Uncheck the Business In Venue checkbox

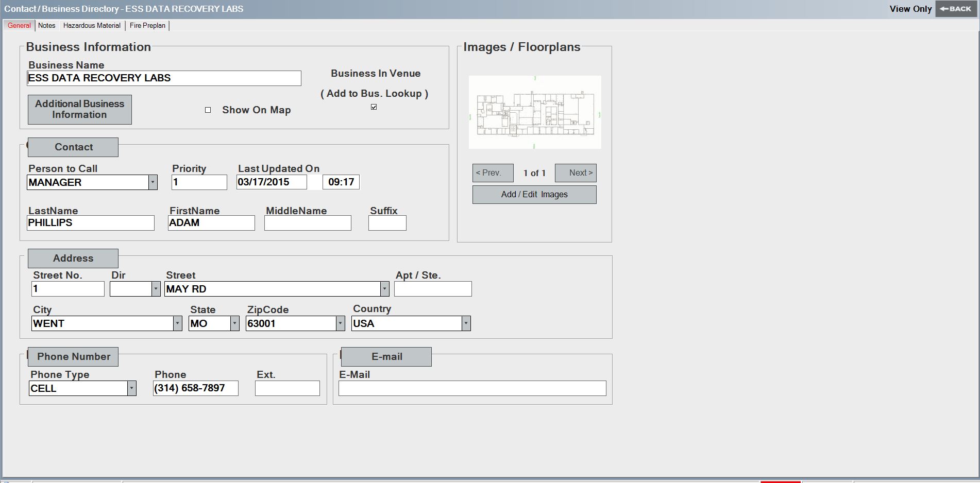coord(374,107)
